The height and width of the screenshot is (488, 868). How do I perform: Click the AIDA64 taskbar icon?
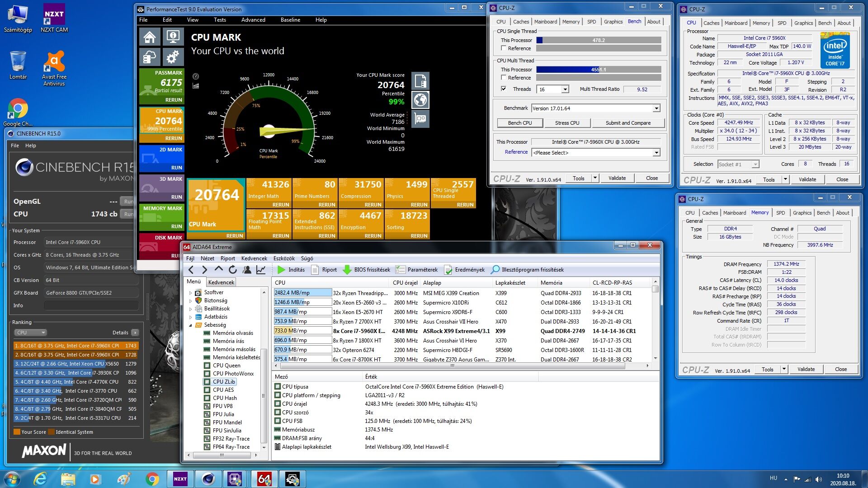(x=264, y=479)
